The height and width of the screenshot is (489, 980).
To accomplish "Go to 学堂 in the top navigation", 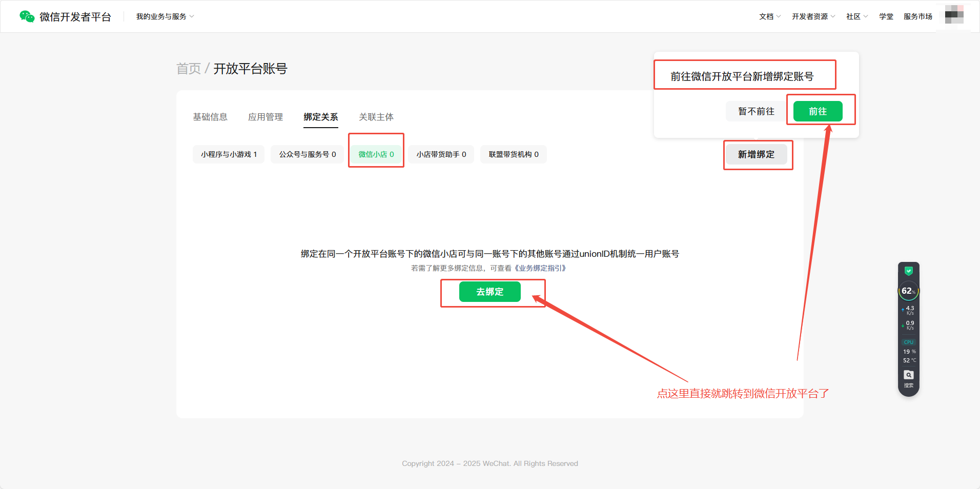I will [x=886, y=16].
